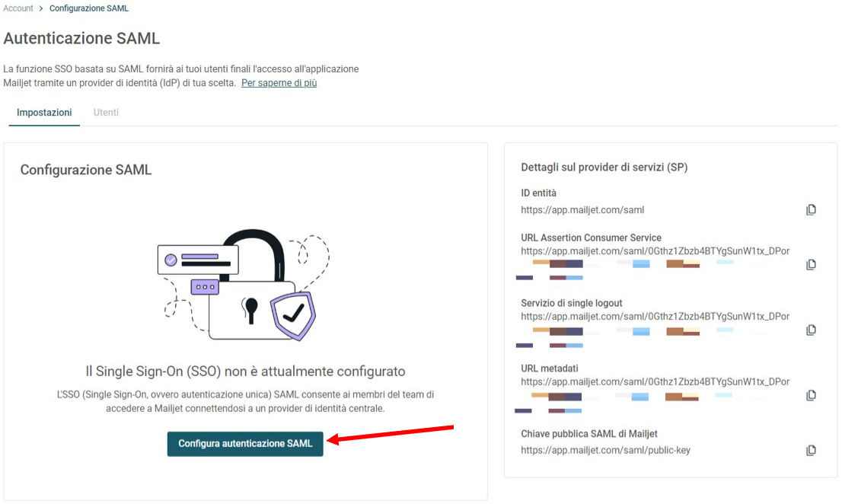Click the SSO non è attualmente configurato message
Viewport: 842px width, 504px height.
(x=245, y=372)
